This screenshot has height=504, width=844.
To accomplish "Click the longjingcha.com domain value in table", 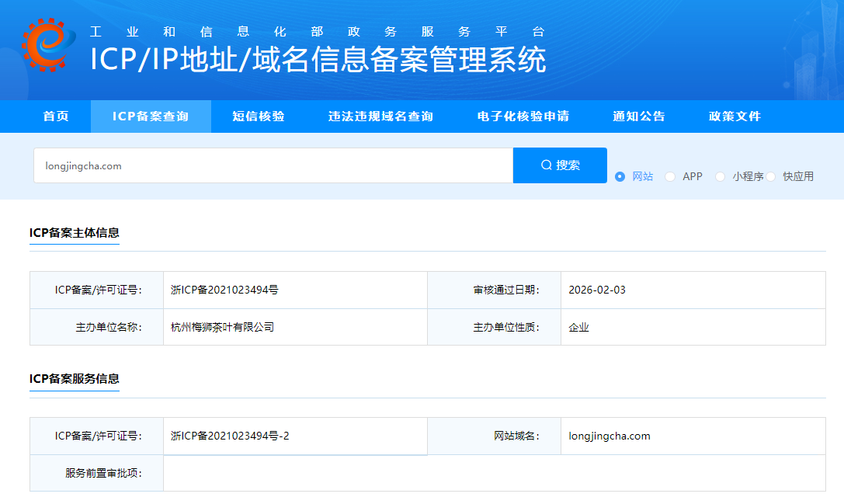I will pyautogui.click(x=610, y=436).
